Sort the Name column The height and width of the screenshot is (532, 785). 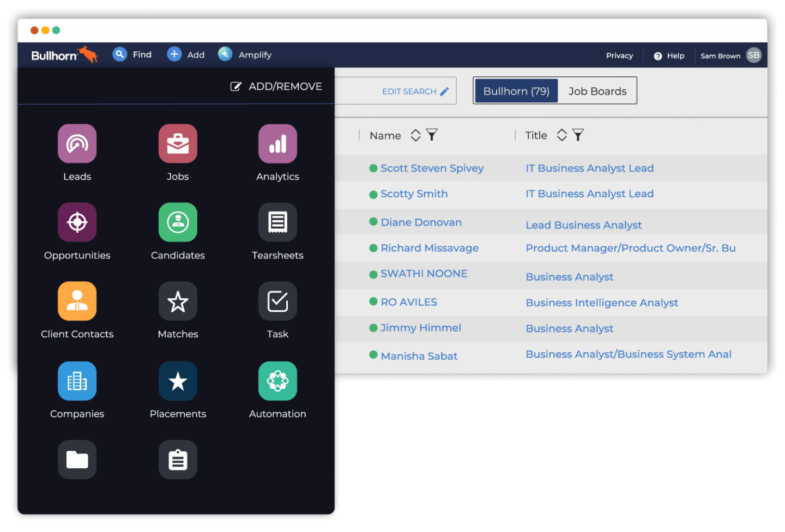[415, 135]
